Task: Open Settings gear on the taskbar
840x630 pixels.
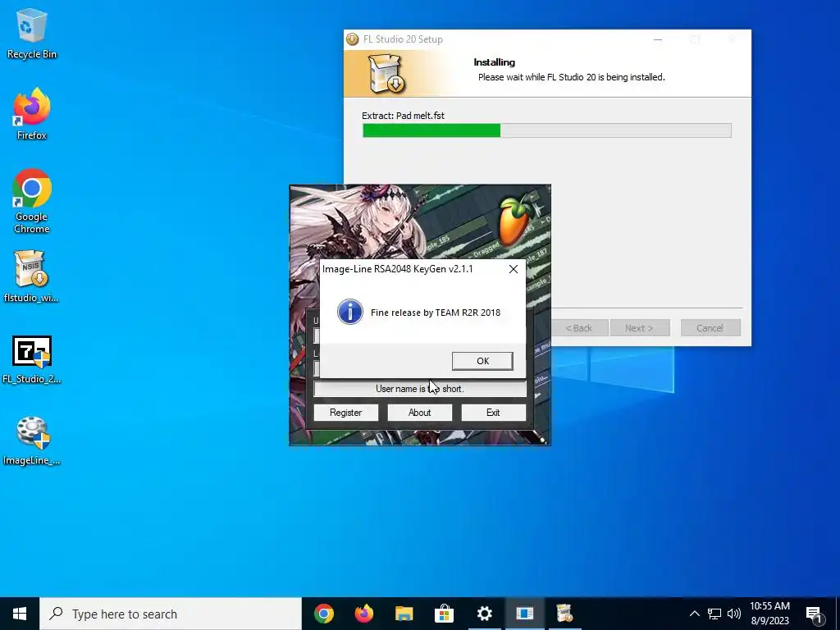Action: 484,614
